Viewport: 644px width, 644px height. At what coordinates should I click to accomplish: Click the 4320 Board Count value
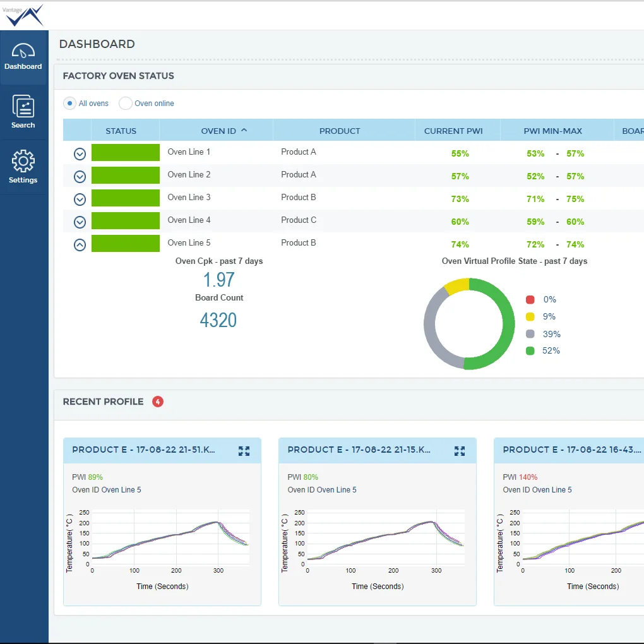pos(218,320)
